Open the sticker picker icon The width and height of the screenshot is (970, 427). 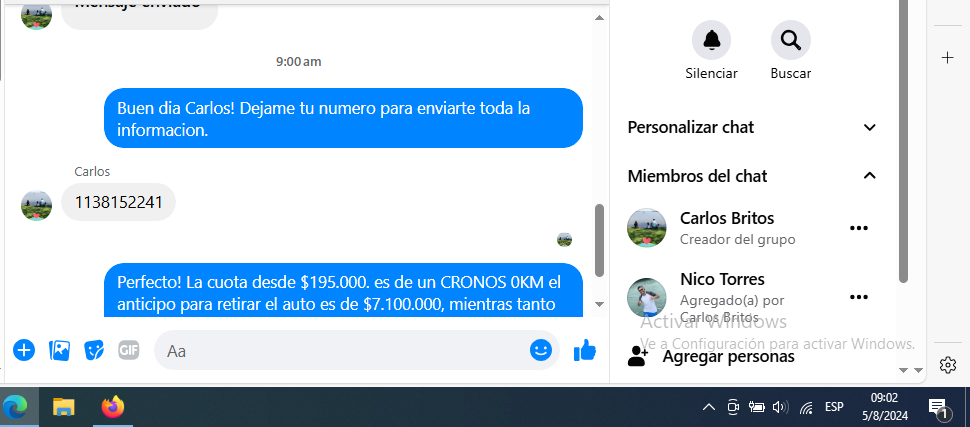pyautogui.click(x=94, y=350)
